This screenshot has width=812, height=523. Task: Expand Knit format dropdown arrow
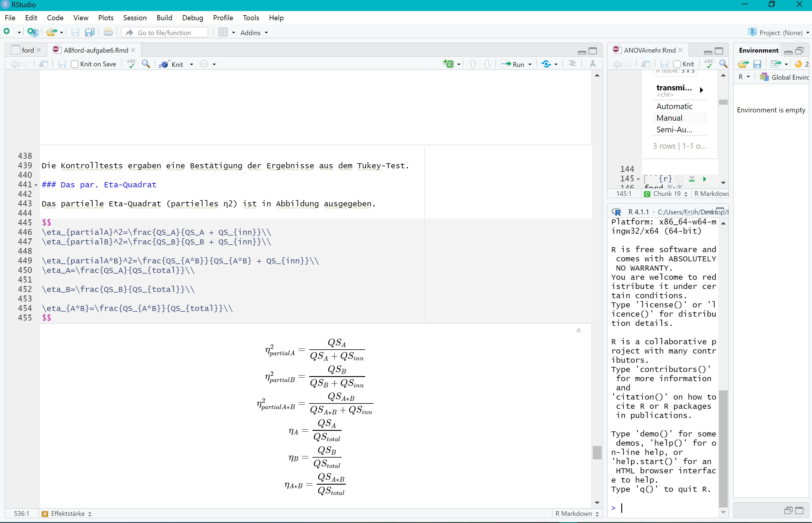[192, 64]
